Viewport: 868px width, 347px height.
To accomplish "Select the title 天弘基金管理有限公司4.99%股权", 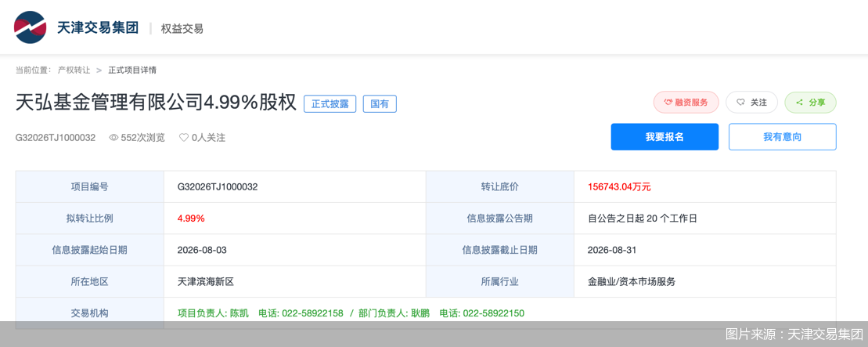I will [156, 103].
